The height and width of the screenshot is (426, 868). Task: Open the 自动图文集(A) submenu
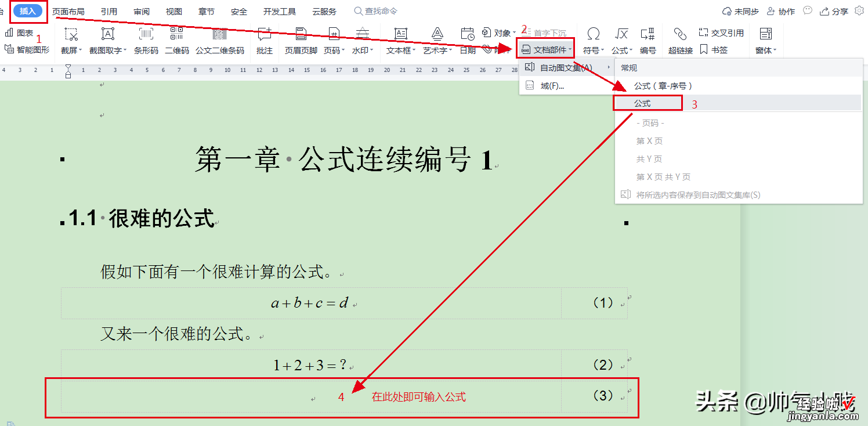[x=567, y=68]
